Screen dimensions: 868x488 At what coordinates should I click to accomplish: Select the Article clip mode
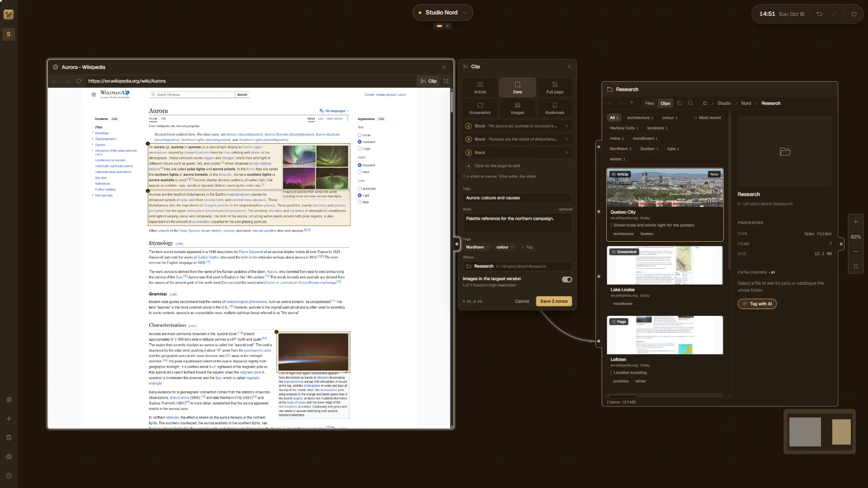click(480, 88)
